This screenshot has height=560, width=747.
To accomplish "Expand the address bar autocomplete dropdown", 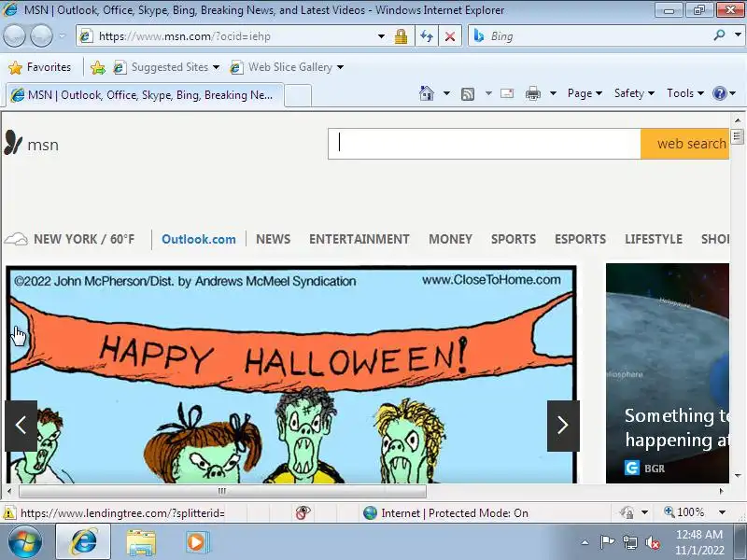I will 381,36.
